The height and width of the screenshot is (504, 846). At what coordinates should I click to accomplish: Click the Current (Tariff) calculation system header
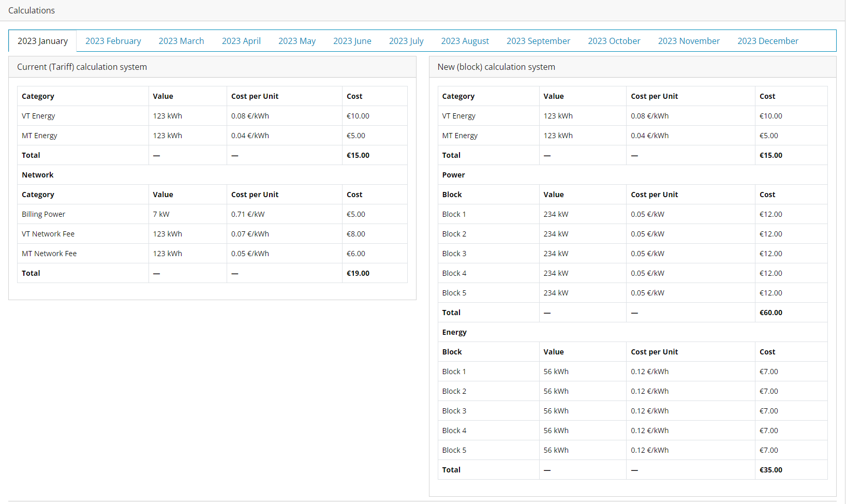click(x=82, y=67)
